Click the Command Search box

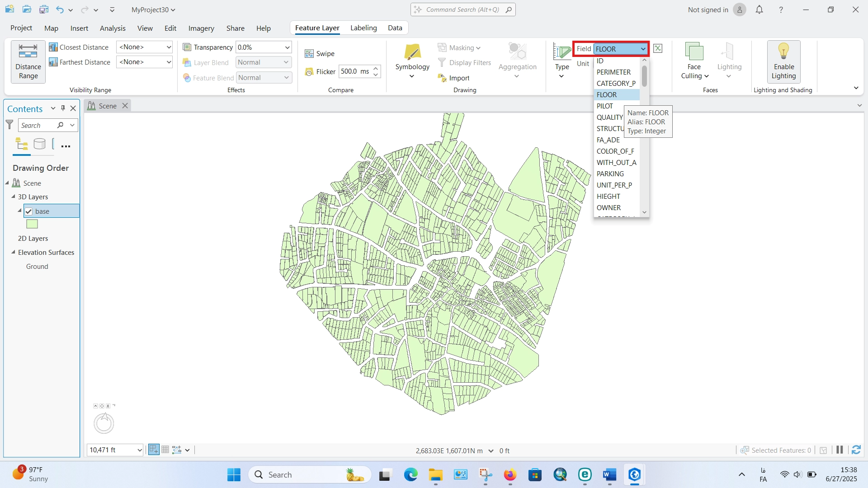pyautogui.click(x=463, y=9)
